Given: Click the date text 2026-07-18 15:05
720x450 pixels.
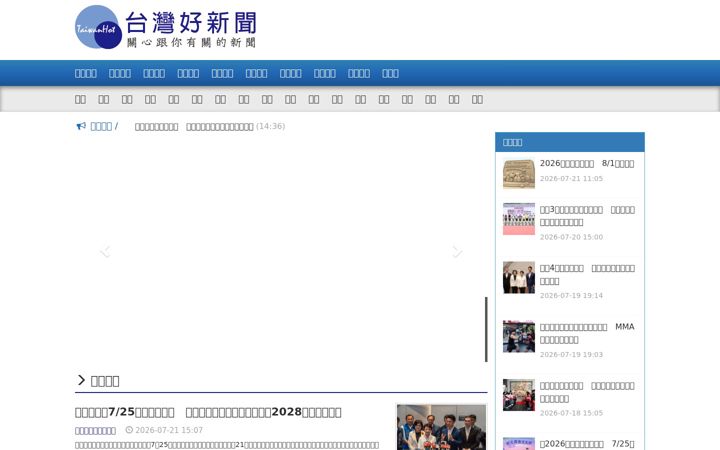Looking at the screenshot, I should click(x=571, y=413).
